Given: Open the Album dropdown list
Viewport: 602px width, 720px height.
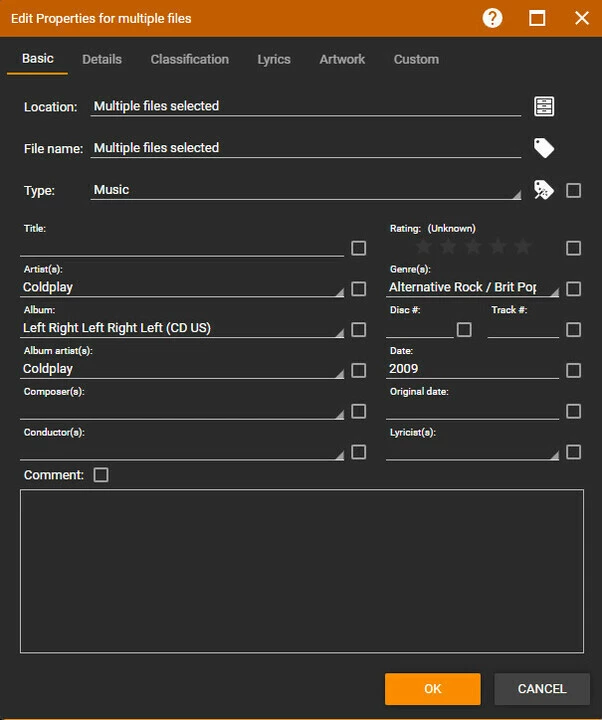Looking at the screenshot, I should click(338, 331).
